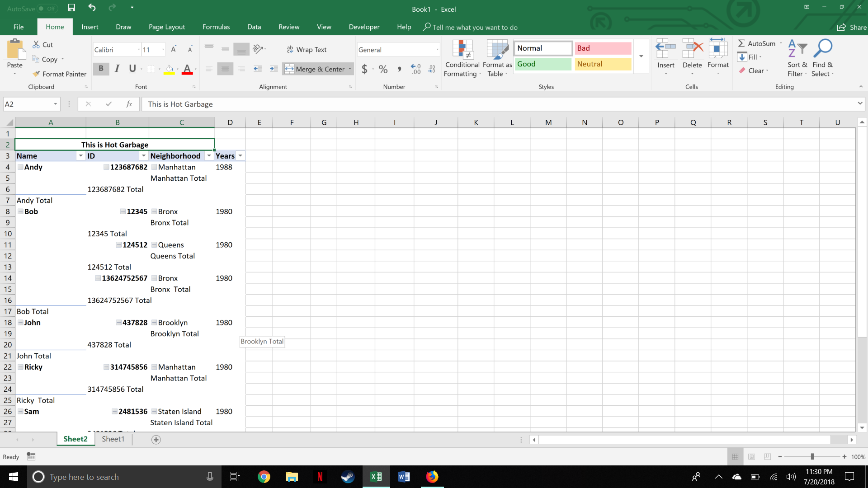Switch to Sheet1 tab
The height and width of the screenshot is (488, 868).
tap(113, 439)
